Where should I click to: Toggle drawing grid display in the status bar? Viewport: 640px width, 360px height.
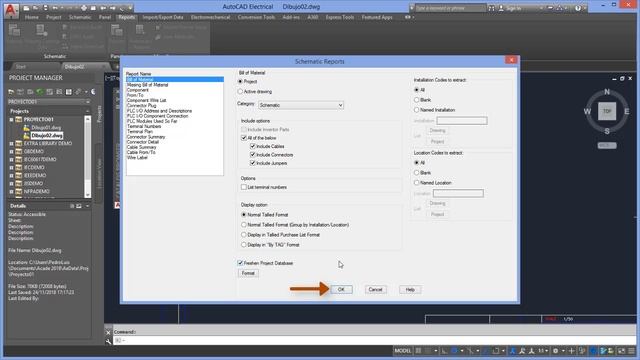coord(418,351)
